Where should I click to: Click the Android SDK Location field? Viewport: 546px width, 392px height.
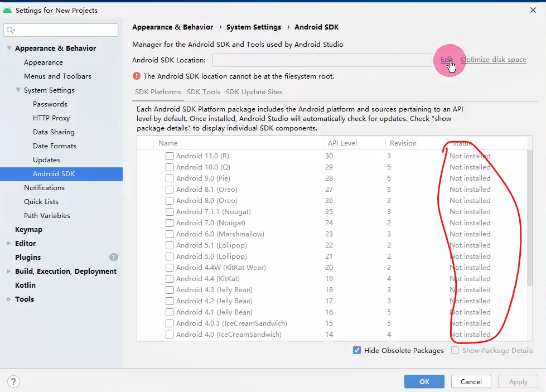click(x=322, y=60)
